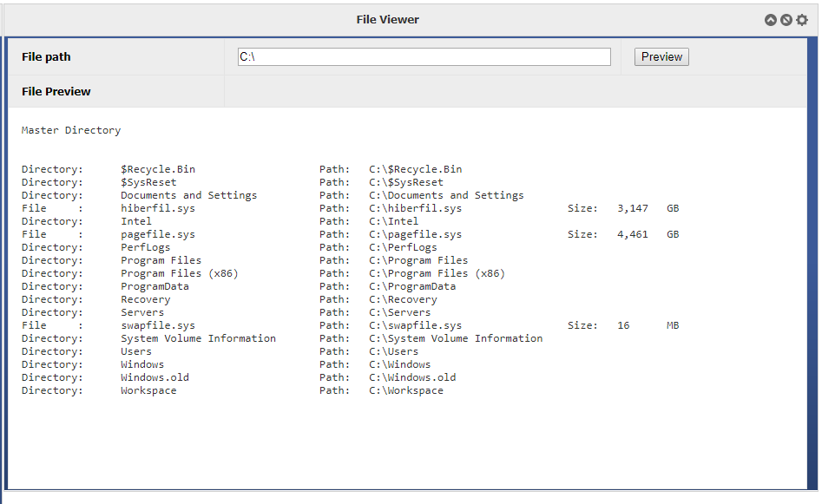The height and width of the screenshot is (504, 835).
Task: Click the Master Directory heading text
Action: [x=71, y=130]
